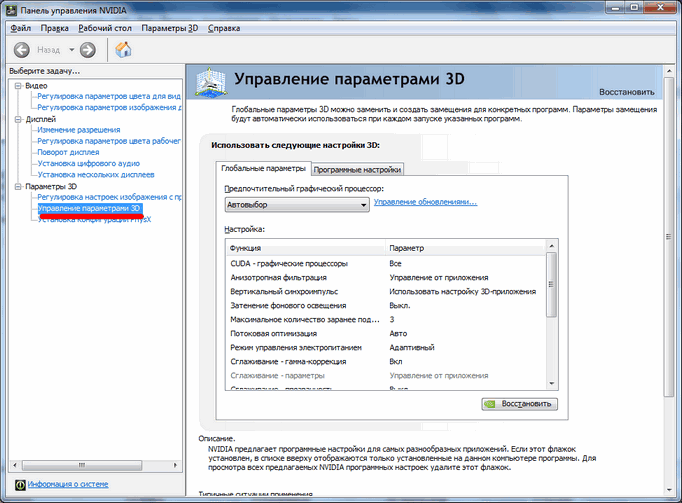Open the Файл menu
Screen dimensions: 682x503
click(20, 28)
